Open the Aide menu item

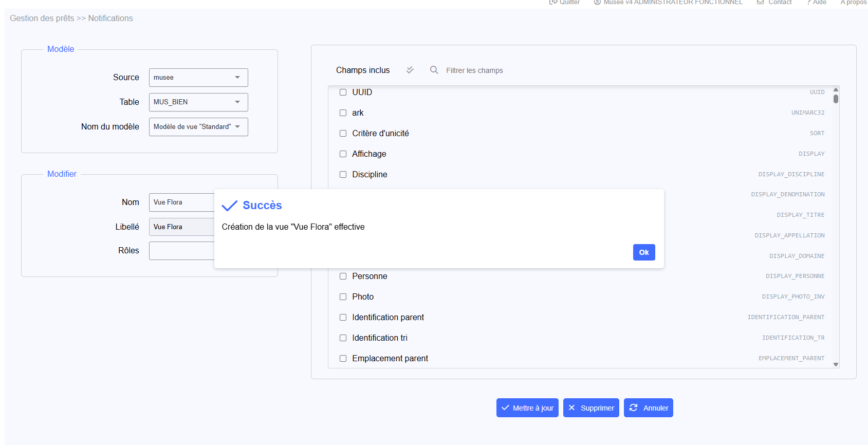click(x=817, y=2)
